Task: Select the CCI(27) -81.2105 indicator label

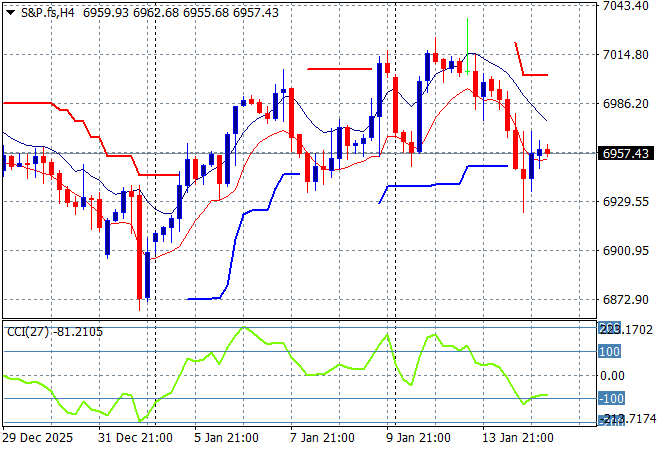Action: click(x=55, y=332)
